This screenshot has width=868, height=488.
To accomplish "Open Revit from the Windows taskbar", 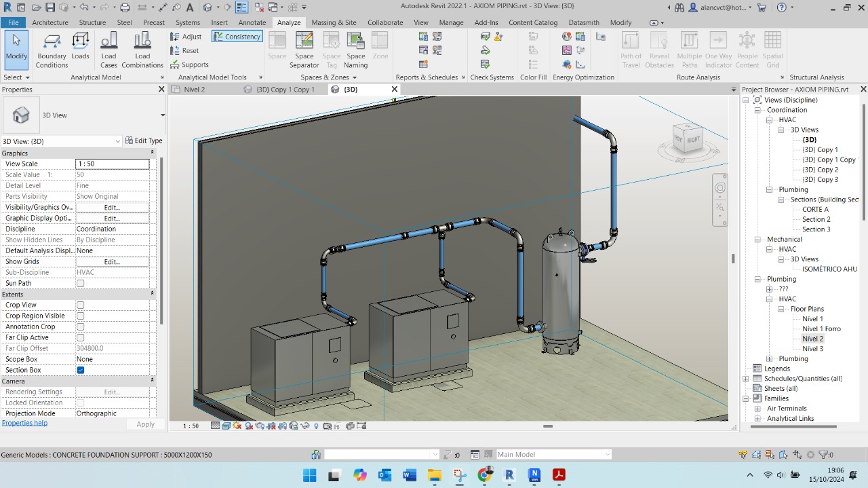I will (x=509, y=475).
